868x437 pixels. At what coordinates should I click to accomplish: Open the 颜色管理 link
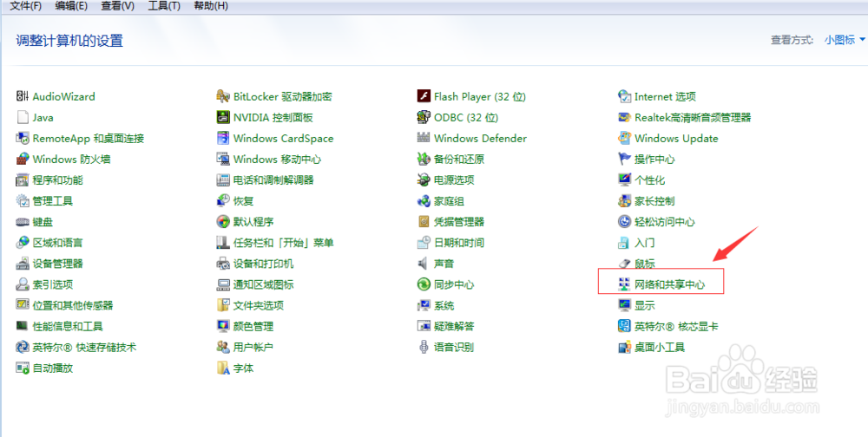tap(253, 326)
